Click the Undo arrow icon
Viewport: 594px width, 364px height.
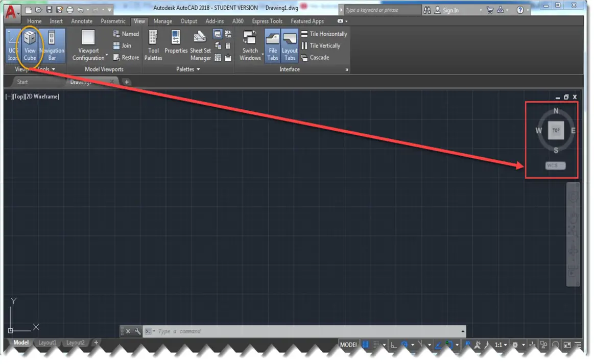click(x=80, y=10)
